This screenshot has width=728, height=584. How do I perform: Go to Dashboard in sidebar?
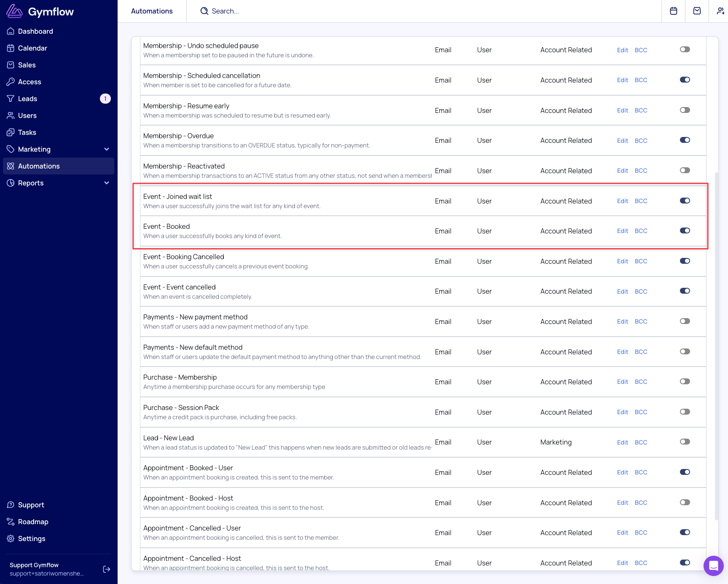[35, 31]
